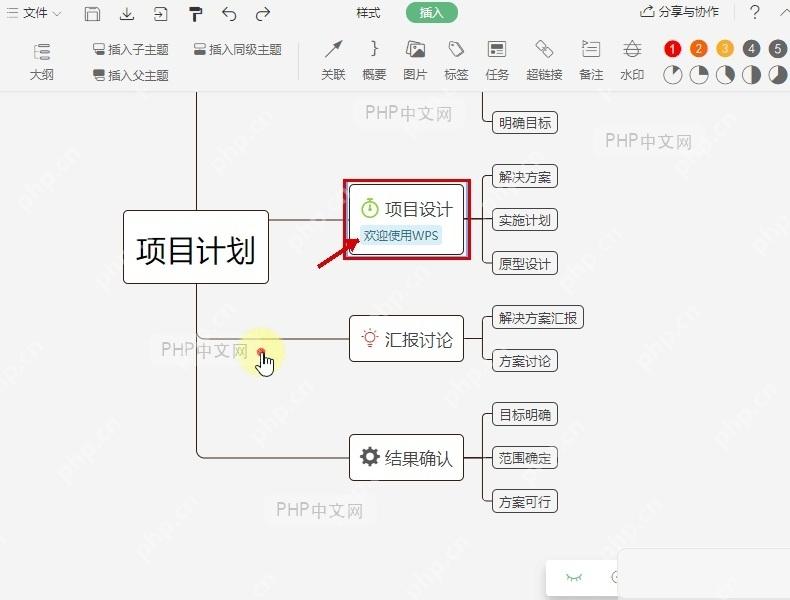Open the 文件 menu
Screen dimensions: 790x600
coord(34,13)
